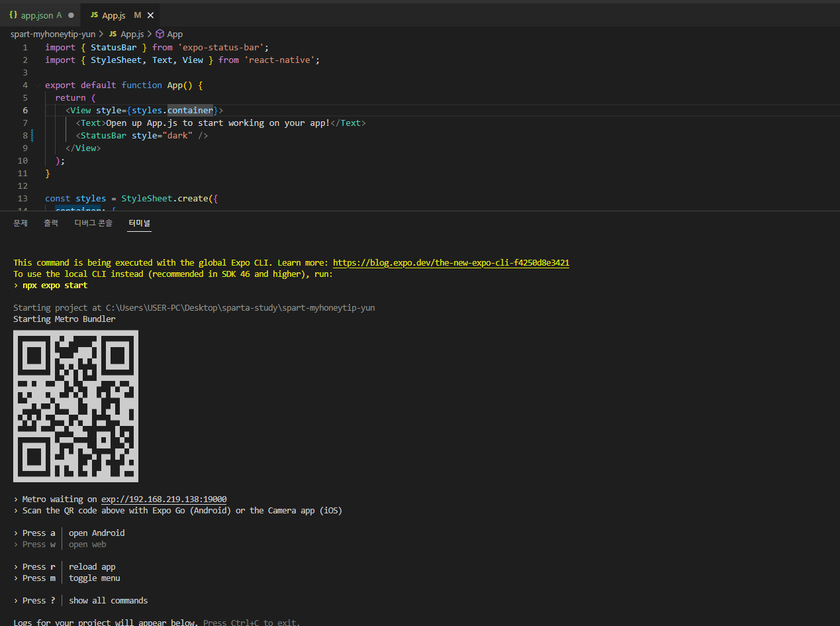Image resolution: width=840 pixels, height=626 pixels.
Task: Click the 'reload app' terminal entry
Action: (x=92, y=567)
